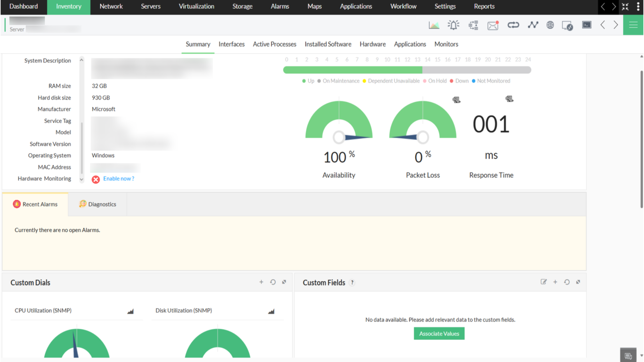The height and width of the screenshot is (362, 644).
Task: Add a new Custom Dial
Action: tap(261, 282)
